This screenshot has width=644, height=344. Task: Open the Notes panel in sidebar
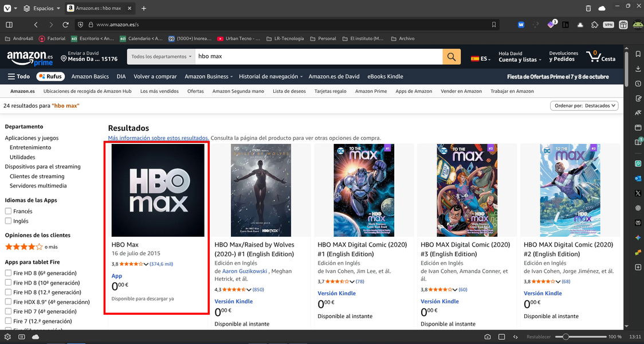coord(638,98)
